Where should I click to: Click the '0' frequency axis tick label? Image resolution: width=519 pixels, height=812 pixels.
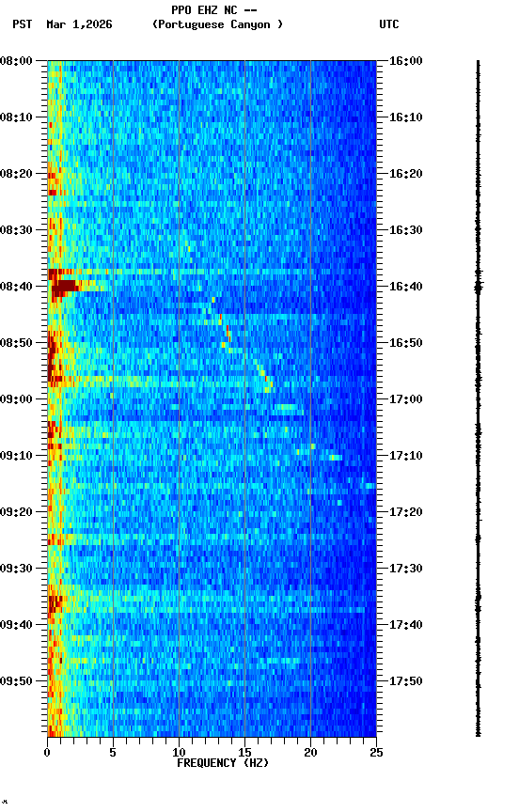pyautogui.click(x=47, y=753)
